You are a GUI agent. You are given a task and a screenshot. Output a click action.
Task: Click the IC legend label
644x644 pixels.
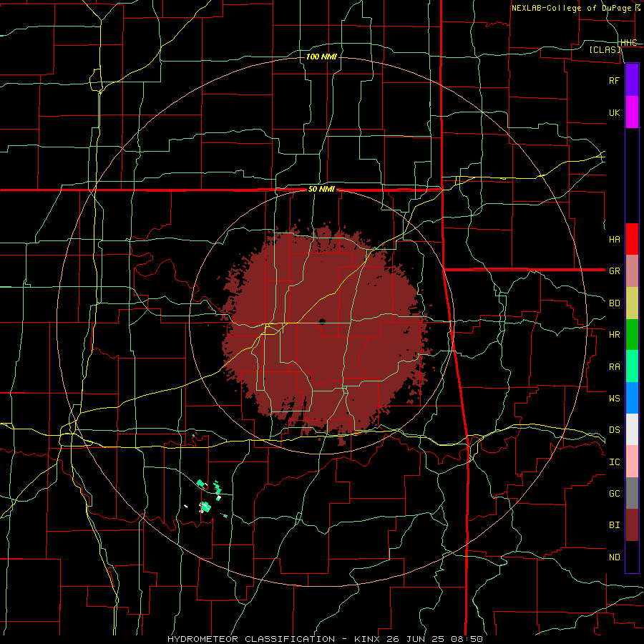[614, 462]
